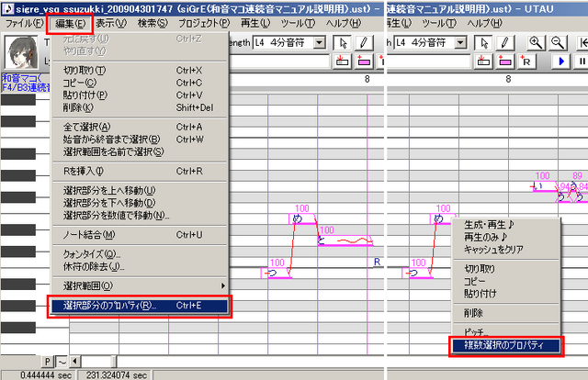Choose 再生のみ♪ in context menu

coord(506,237)
